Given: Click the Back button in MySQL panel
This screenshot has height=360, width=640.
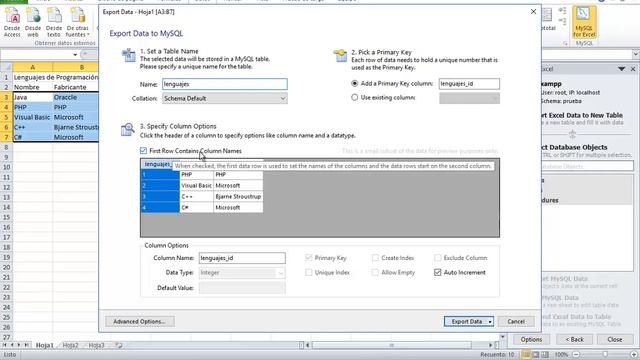Looking at the screenshot, I should coord(574,339).
